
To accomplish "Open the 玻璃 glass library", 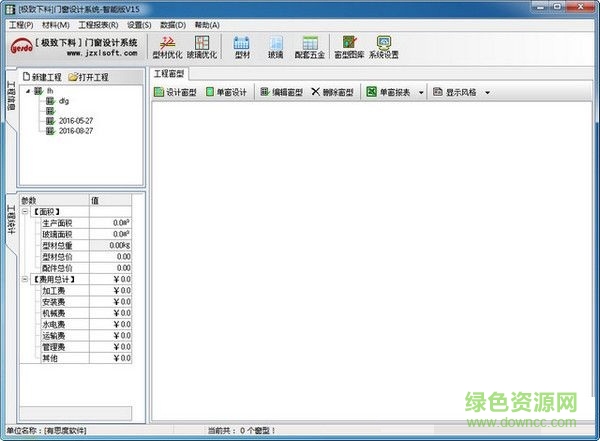I will point(276,47).
